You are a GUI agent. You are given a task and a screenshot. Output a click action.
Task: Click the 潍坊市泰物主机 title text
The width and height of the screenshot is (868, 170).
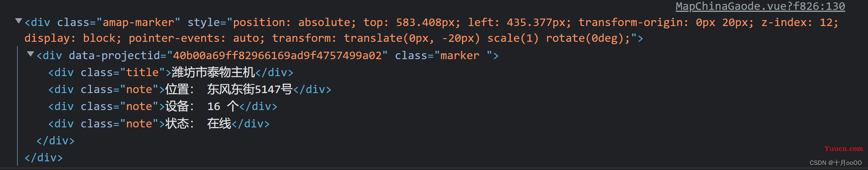213,73
